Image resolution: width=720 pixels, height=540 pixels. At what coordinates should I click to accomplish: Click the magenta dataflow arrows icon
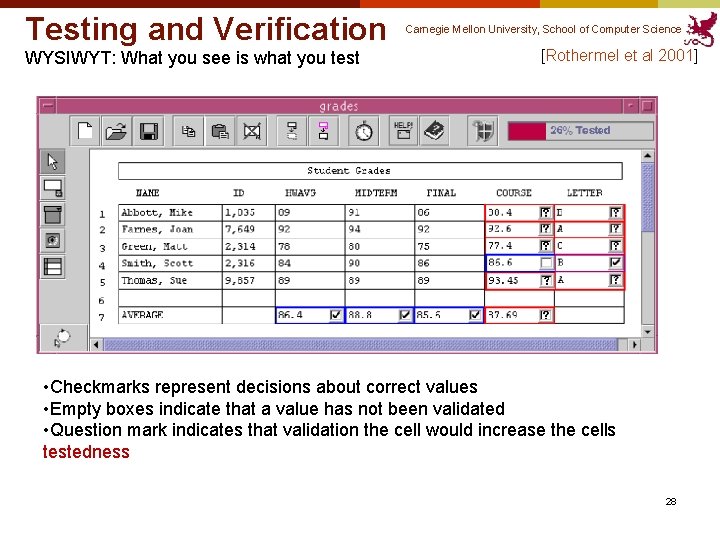(x=323, y=131)
